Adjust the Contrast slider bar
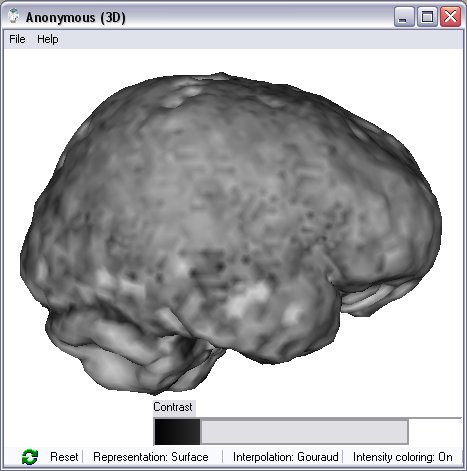Viewport: 467px width, 471px height. (281, 432)
